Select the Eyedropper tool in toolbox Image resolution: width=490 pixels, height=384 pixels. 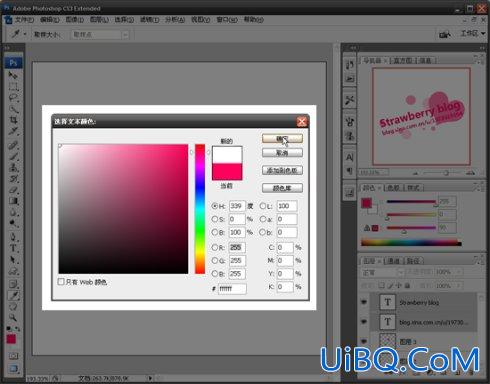[13, 295]
